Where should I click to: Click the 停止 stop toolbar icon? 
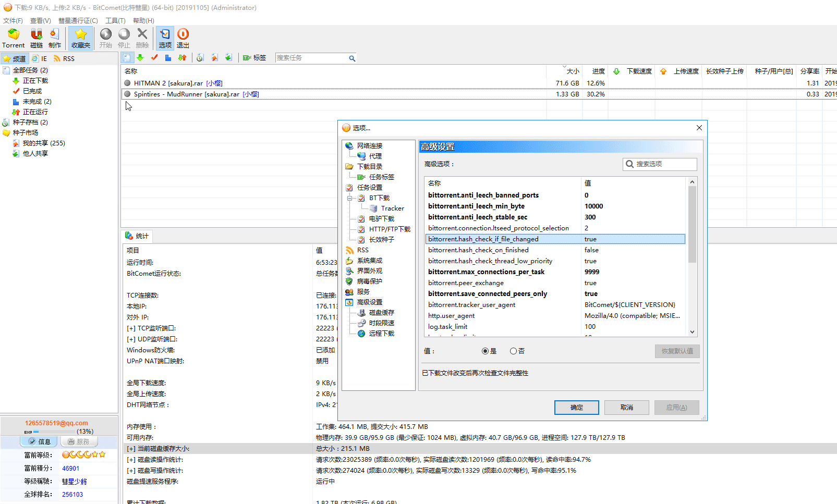(124, 39)
